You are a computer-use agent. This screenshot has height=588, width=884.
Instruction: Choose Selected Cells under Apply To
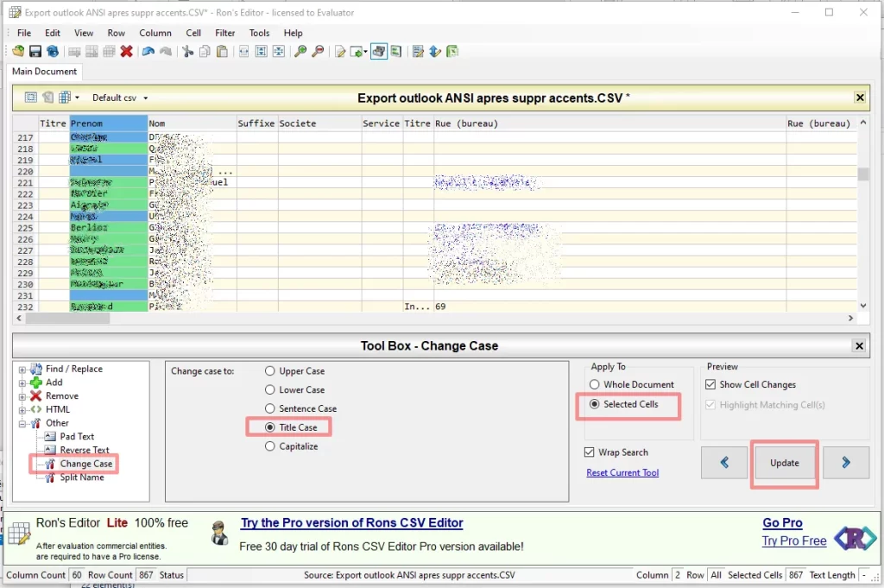[x=594, y=404]
